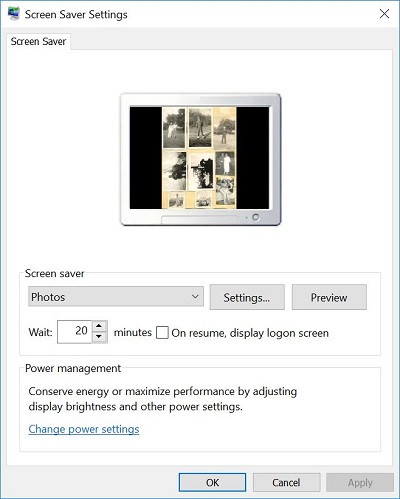This screenshot has height=499, width=400.
Task: Select the Screen Saver tab
Action: (38, 42)
